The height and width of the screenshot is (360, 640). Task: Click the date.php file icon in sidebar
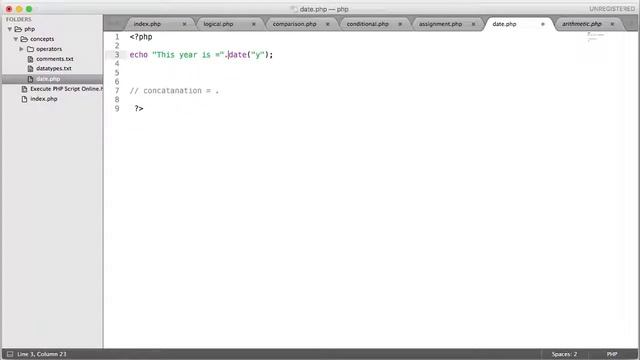pos(30,79)
